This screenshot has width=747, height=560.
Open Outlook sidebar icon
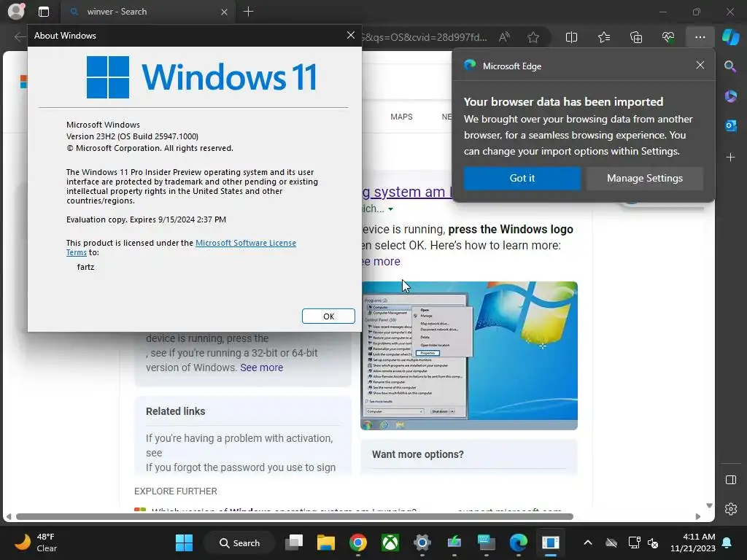click(730, 125)
